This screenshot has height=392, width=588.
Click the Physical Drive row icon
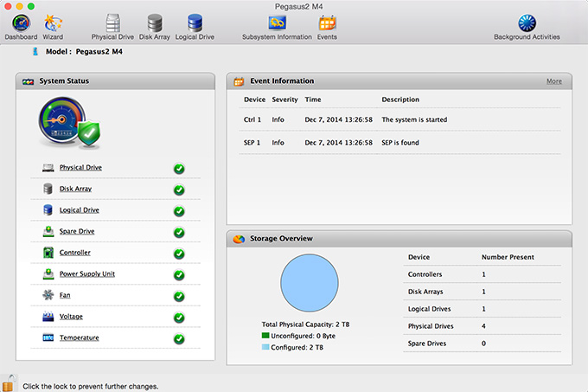click(x=48, y=168)
